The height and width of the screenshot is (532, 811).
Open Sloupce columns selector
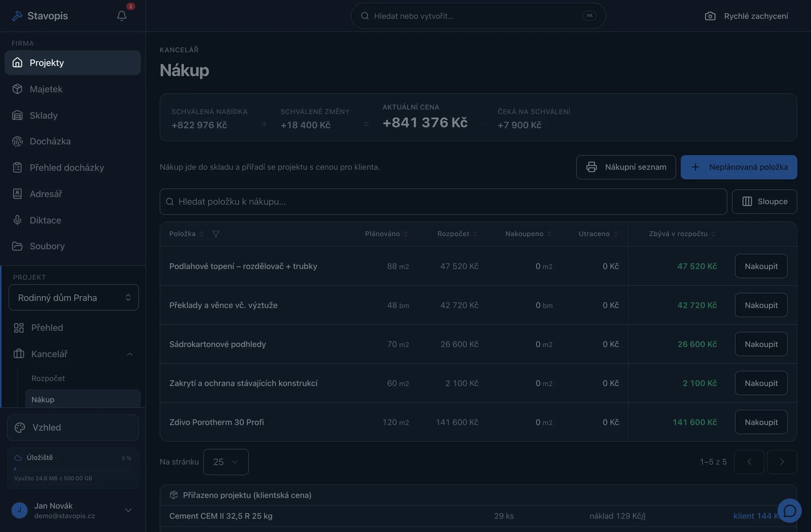[764, 202]
